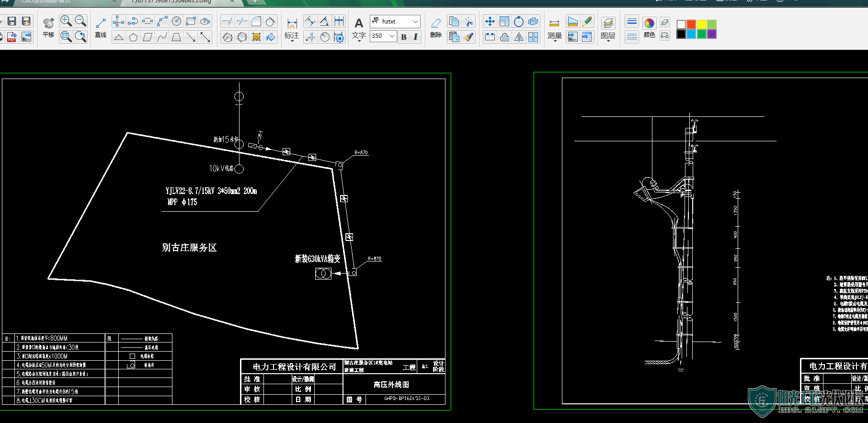Return to previous zoom view
Screen dimensions: 868x423
pyautogui.click(x=80, y=36)
